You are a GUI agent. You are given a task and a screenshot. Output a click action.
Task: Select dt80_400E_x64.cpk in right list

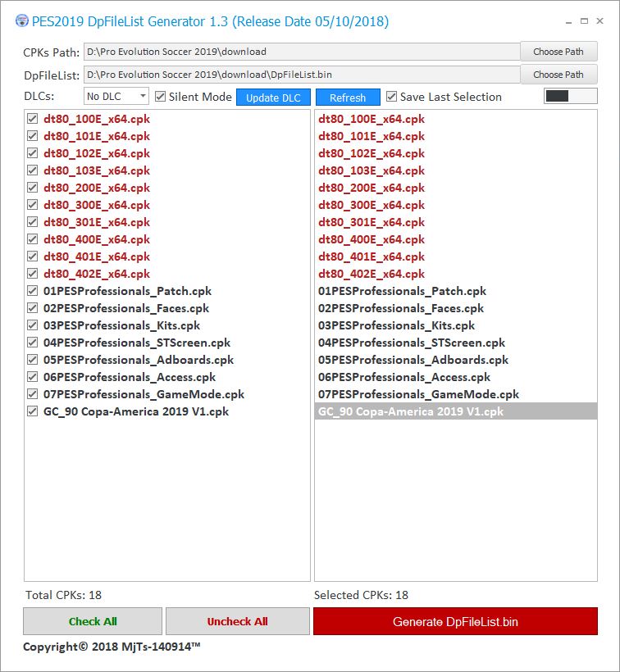click(x=456, y=238)
